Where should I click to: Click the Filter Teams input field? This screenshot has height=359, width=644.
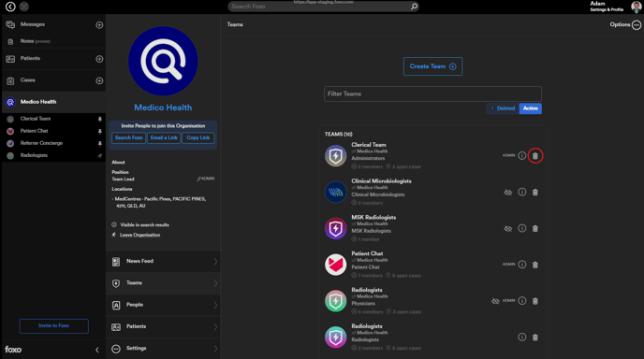pyautogui.click(x=432, y=93)
